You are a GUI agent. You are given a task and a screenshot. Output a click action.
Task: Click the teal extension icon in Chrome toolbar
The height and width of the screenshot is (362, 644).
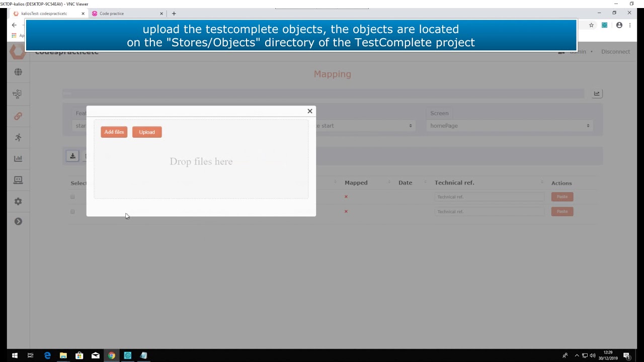(x=605, y=25)
